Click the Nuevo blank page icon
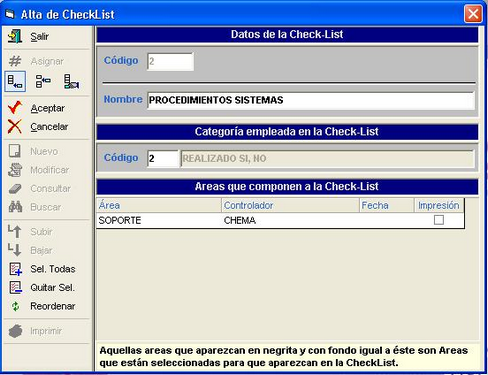This screenshot has width=488, height=375. 15,151
